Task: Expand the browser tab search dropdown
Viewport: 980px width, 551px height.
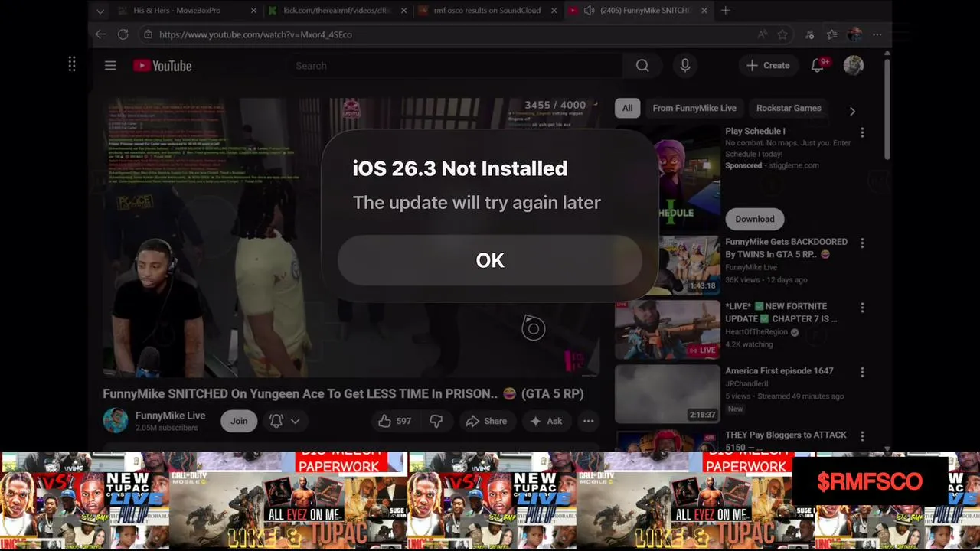Action: click(x=100, y=11)
